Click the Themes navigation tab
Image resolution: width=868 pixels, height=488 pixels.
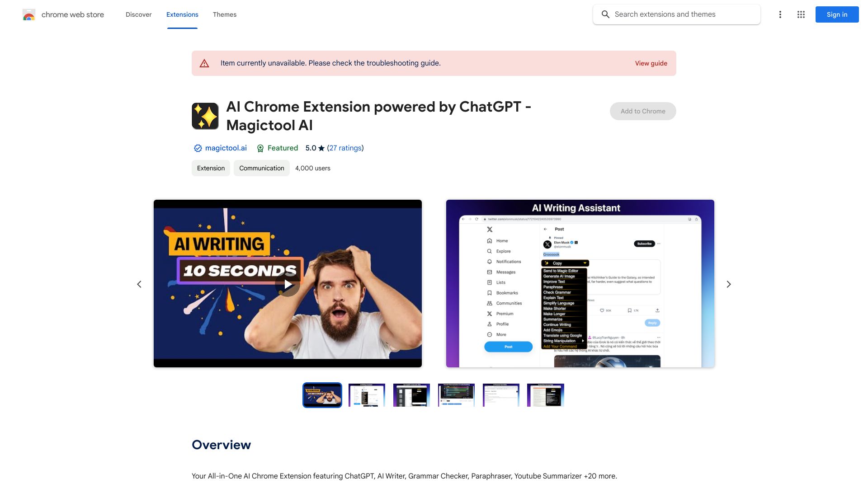pyautogui.click(x=224, y=14)
